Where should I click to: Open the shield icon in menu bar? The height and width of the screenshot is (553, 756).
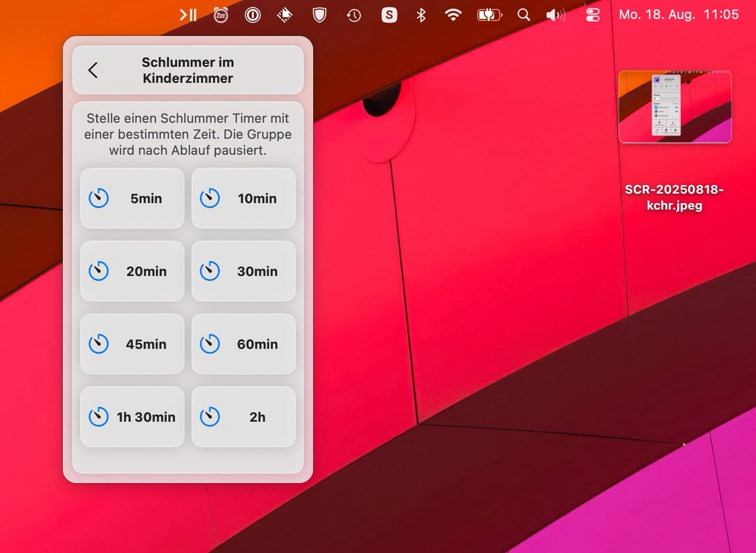coord(320,15)
